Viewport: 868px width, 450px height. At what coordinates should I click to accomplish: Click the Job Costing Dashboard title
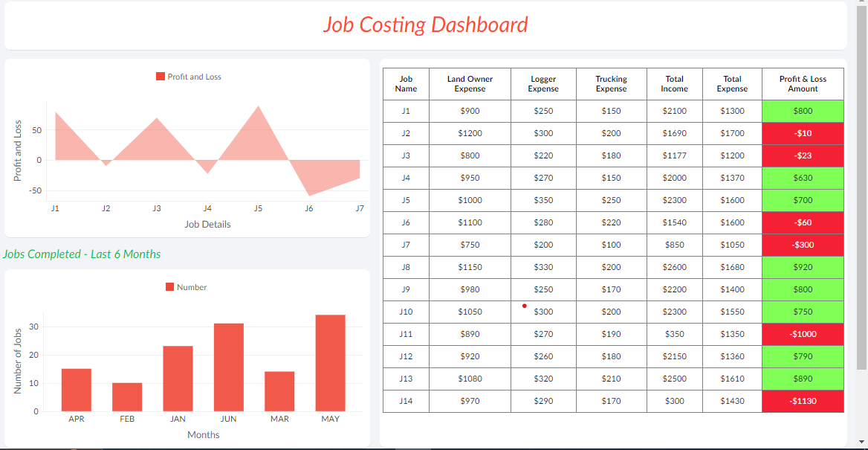[x=425, y=25]
